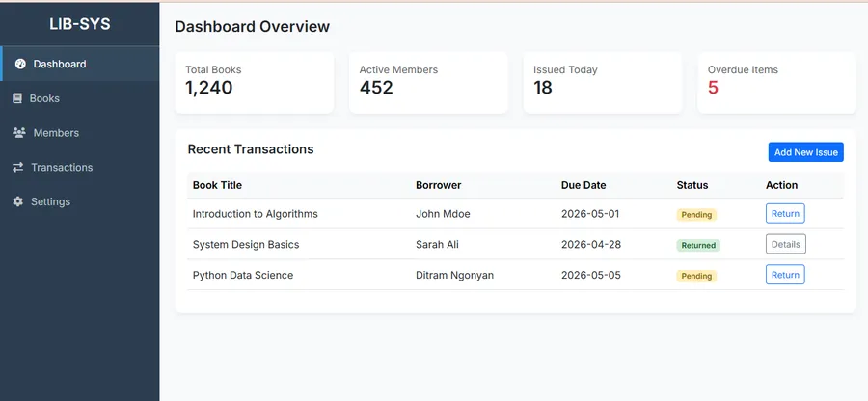Click the Recent Transactions heading
The width and height of the screenshot is (868, 401).
point(251,148)
